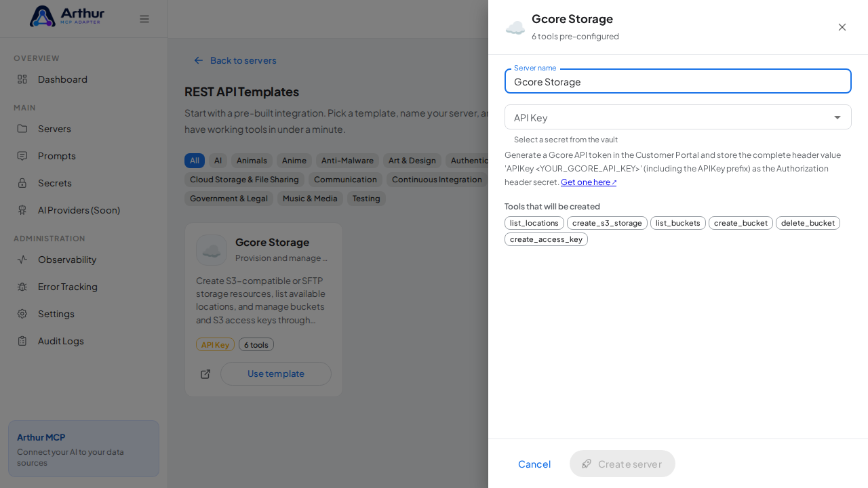Open Prompts section
This screenshot has width=868, height=488.
click(83, 156)
